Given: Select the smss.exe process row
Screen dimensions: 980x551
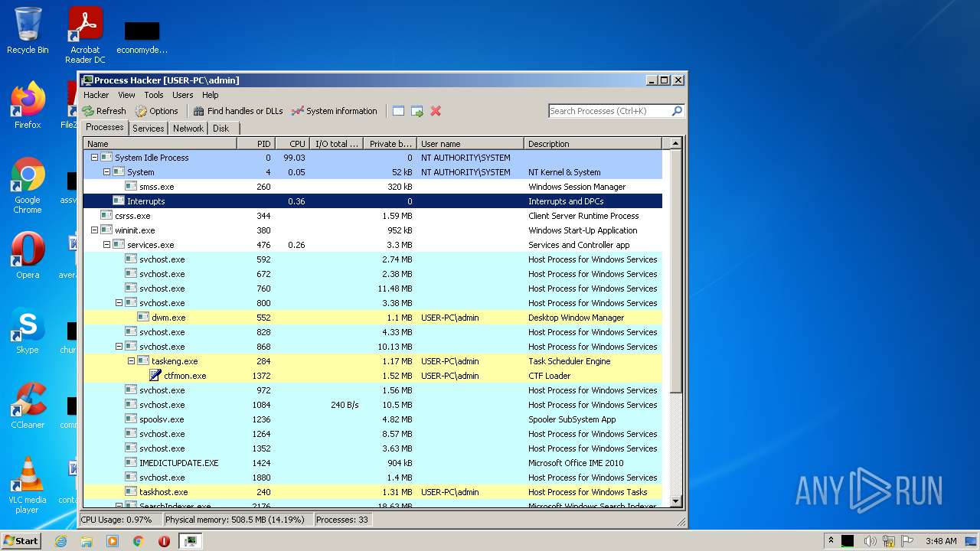Looking at the screenshot, I should point(373,187).
